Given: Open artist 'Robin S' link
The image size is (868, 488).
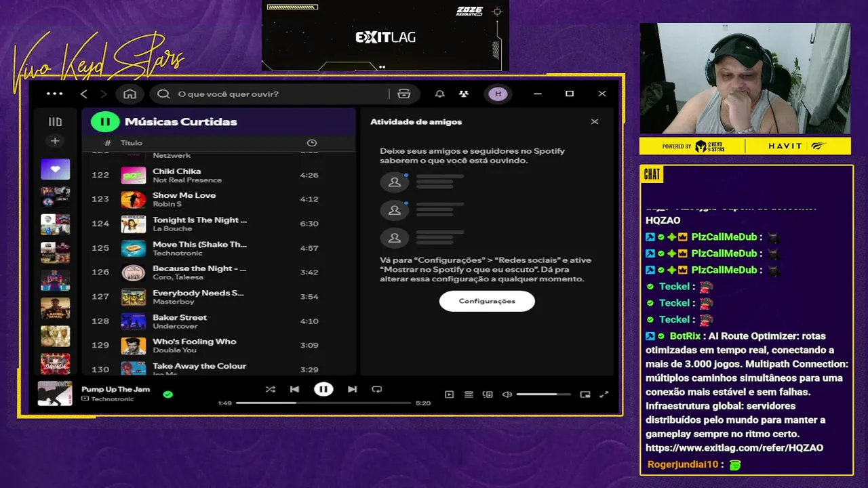Looking at the screenshot, I should click(167, 204).
